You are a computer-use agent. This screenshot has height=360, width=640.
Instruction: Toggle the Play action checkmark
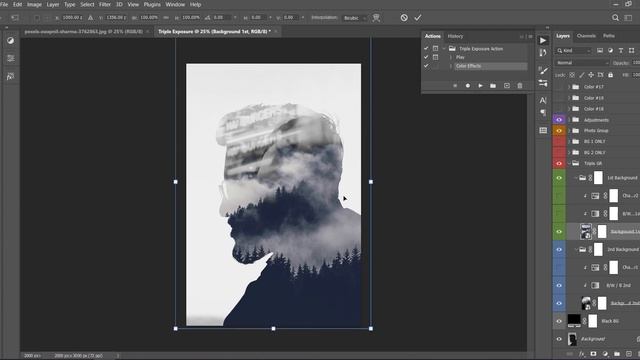tap(426, 57)
